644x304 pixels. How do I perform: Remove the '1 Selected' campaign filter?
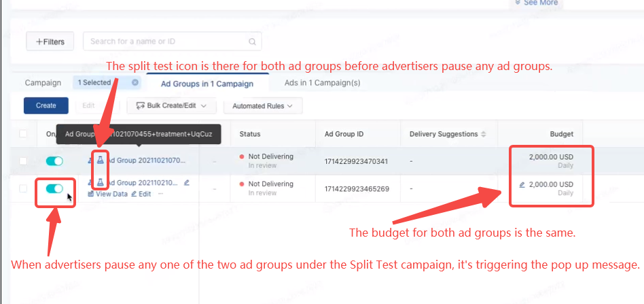coord(135,83)
